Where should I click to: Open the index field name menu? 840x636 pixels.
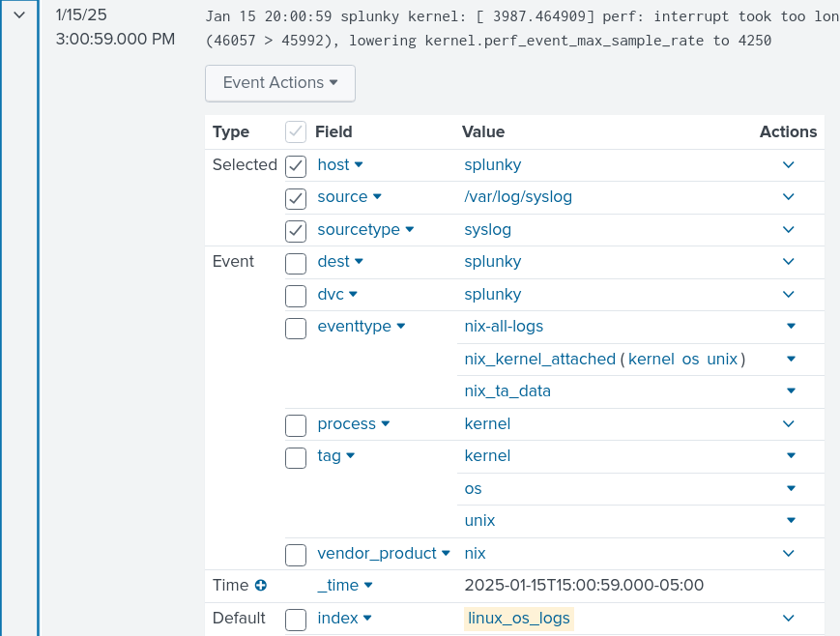click(344, 618)
